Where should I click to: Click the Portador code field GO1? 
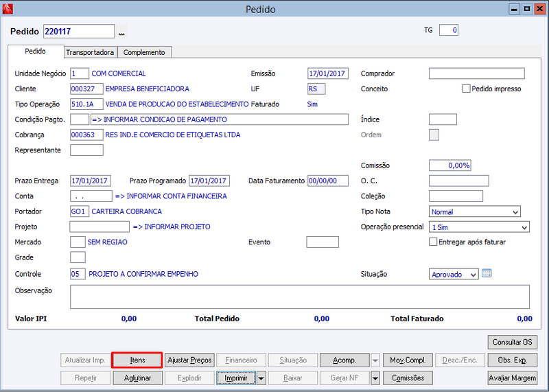point(80,211)
